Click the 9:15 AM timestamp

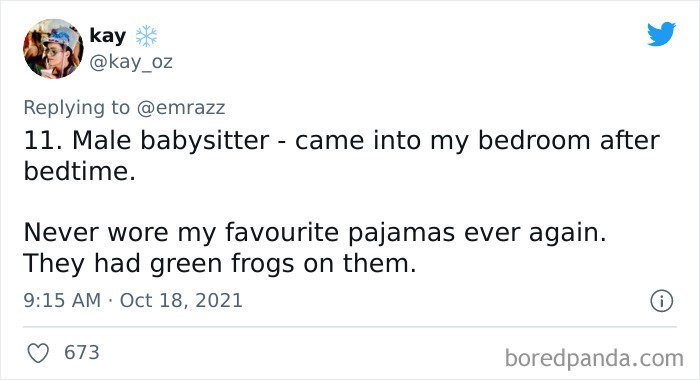click(62, 300)
